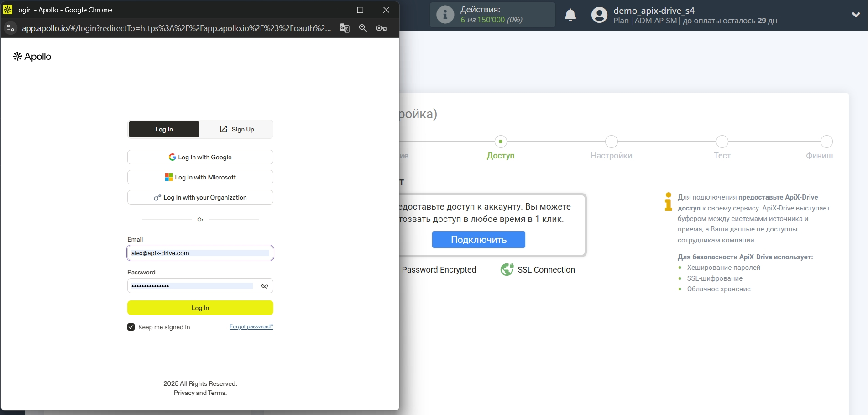Open the password manager key icon in address bar
This screenshot has height=415, width=868.
[382, 28]
